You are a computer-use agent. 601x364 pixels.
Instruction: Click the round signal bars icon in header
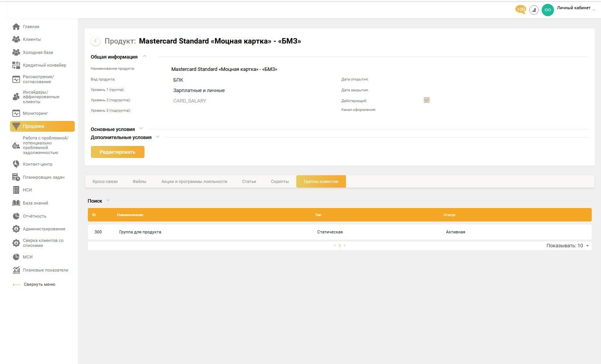pos(534,10)
